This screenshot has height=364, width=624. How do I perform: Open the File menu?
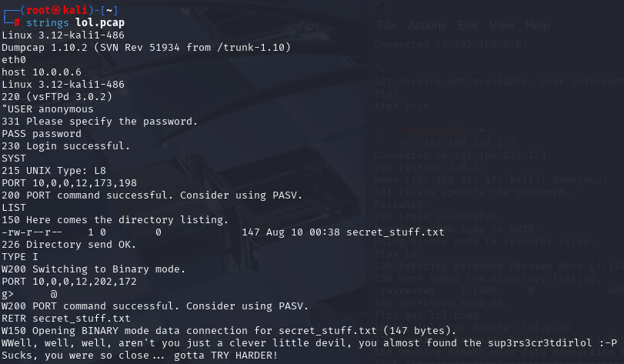click(387, 25)
